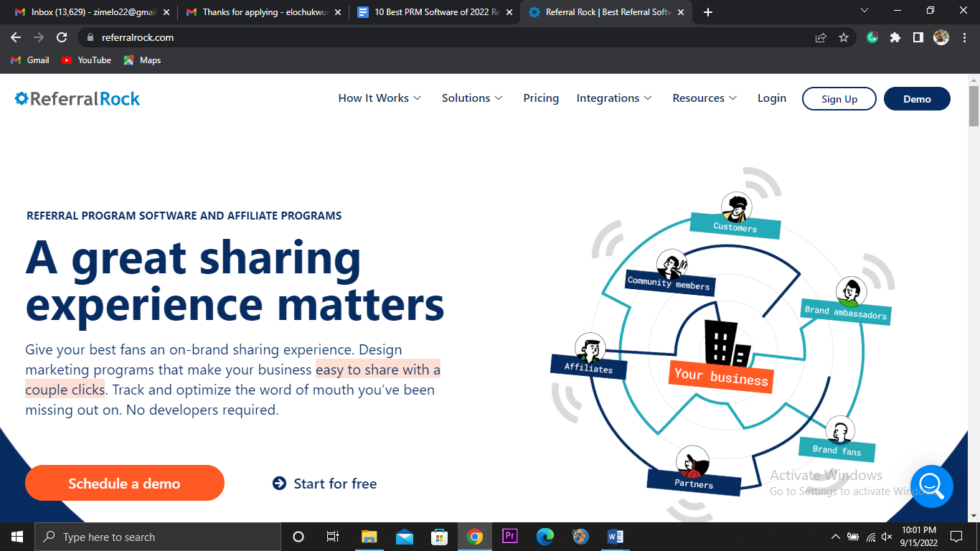Viewport: 980px width, 551px height.
Task: Share this page from the address bar
Action: (x=821, y=37)
